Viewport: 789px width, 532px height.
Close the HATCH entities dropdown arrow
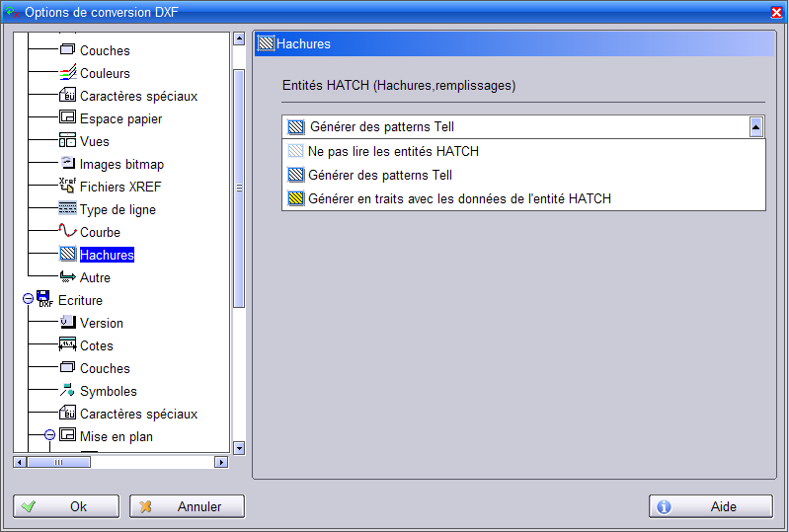coord(755,126)
